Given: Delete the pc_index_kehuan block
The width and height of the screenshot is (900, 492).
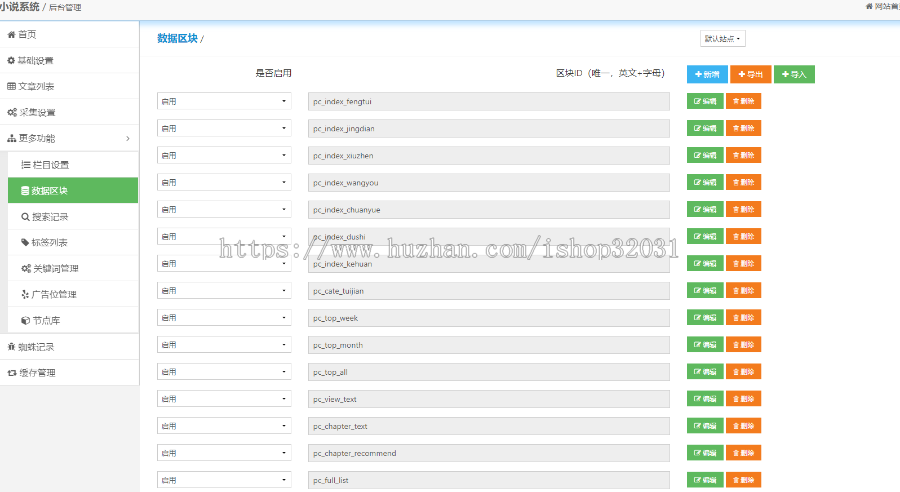Looking at the screenshot, I should click(x=743, y=264).
